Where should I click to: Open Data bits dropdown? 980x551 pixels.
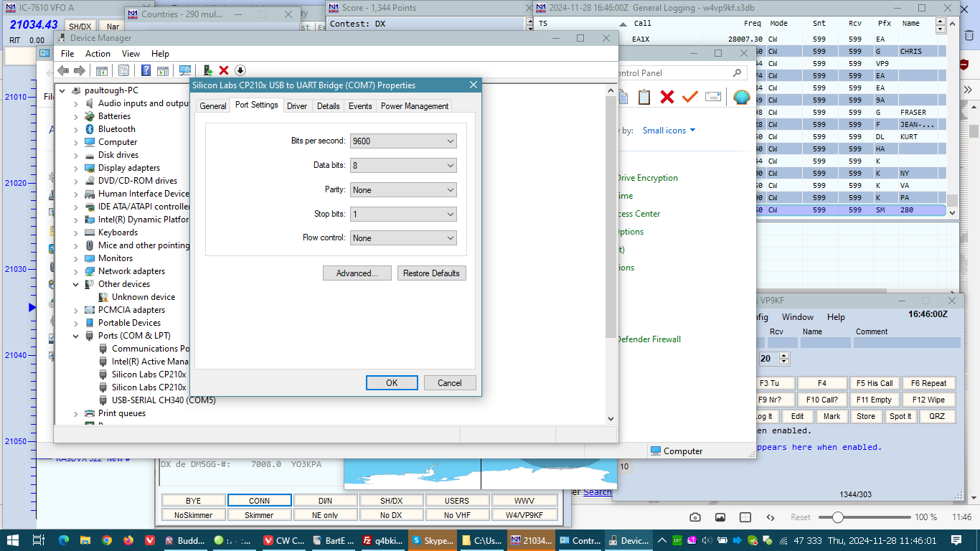point(403,166)
